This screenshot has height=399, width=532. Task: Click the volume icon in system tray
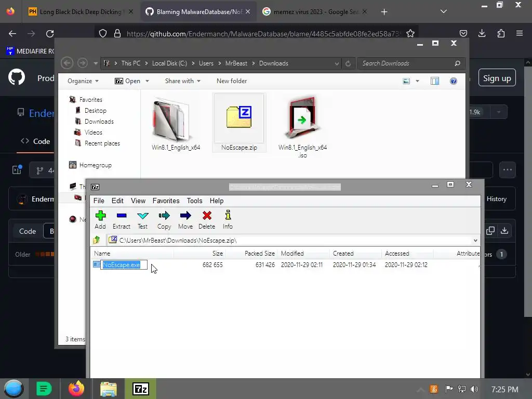point(474,389)
